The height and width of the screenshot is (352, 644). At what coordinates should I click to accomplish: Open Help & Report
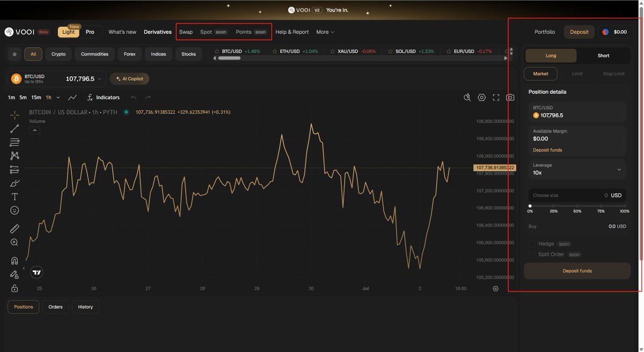click(292, 32)
